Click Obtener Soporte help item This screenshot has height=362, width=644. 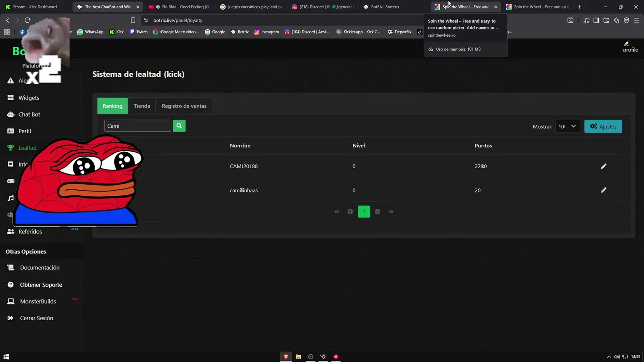click(41, 285)
